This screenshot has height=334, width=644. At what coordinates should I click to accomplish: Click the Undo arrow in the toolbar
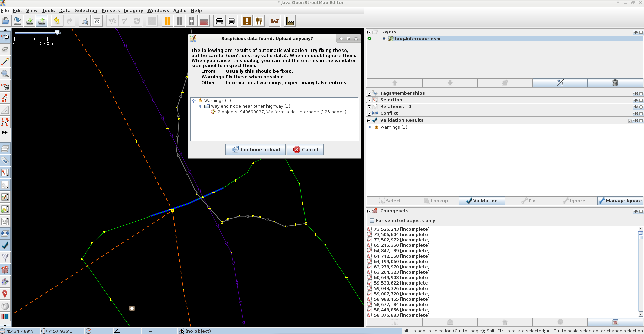(x=57, y=21)
